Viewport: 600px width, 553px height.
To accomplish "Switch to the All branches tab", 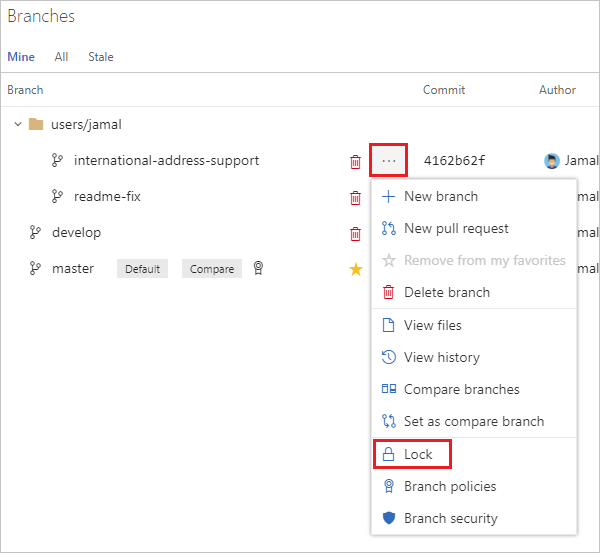I will tap(61, 57).
